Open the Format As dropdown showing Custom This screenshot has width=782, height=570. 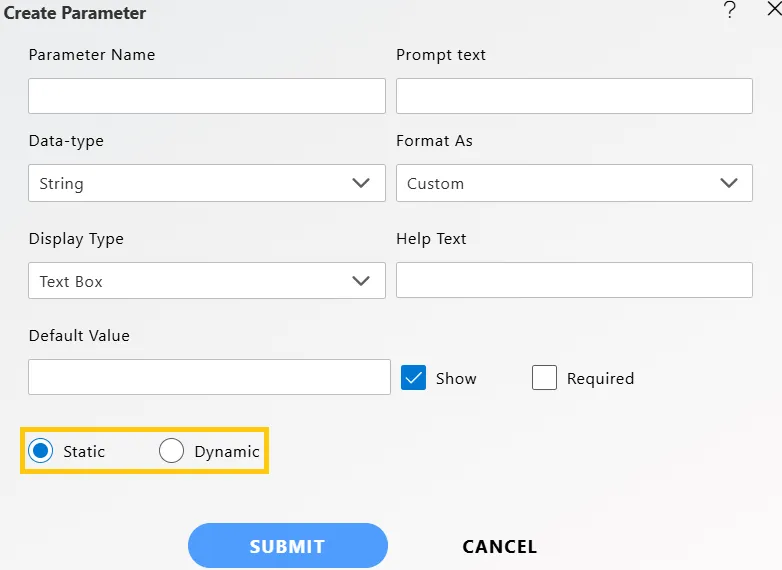(x=574, y=183)
